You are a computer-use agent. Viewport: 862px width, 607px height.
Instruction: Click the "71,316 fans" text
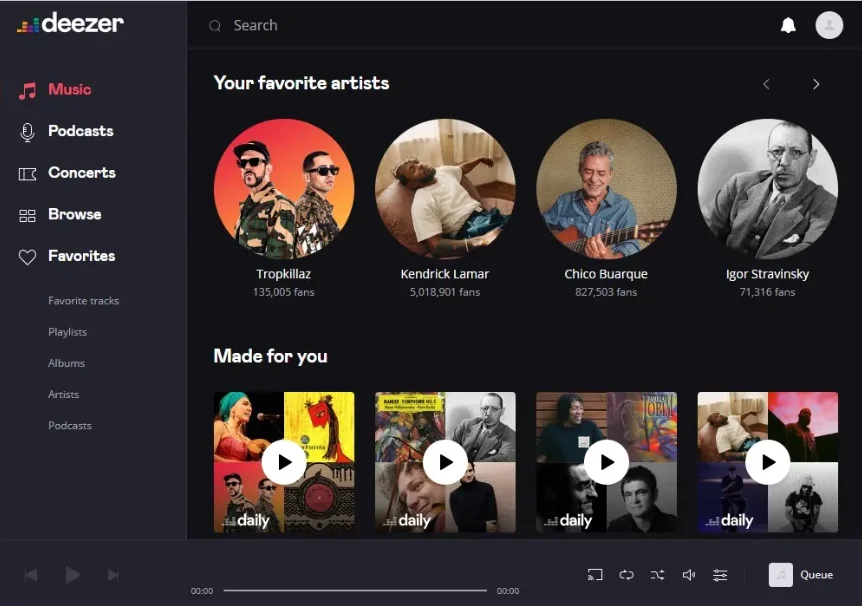point(767,293)
